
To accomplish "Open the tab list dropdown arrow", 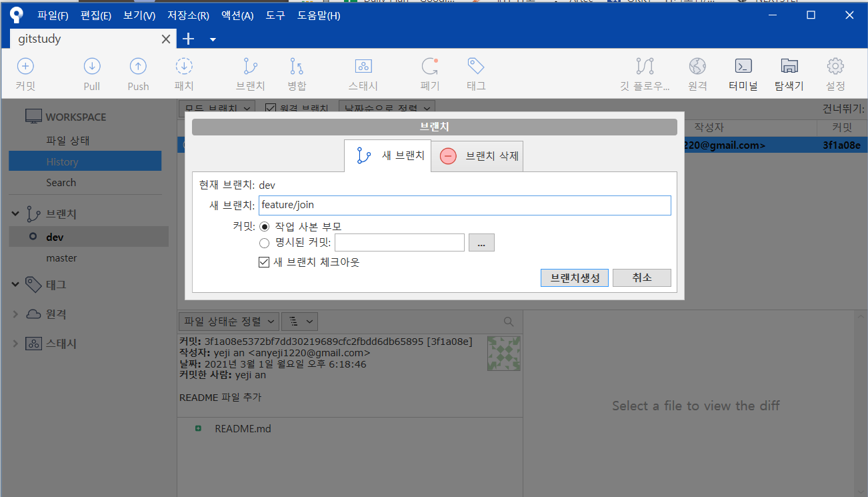I will (x=213, y=39).
